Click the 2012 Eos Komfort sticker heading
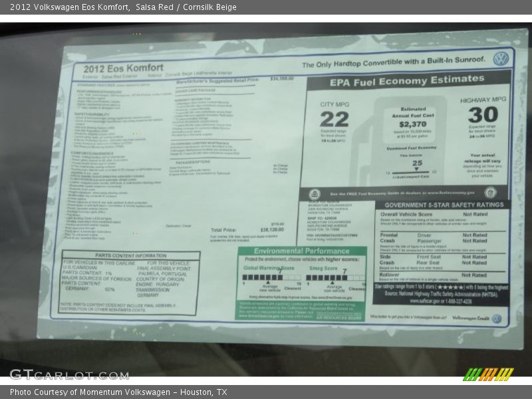This screenshot has height=399, width=532. 123,68
